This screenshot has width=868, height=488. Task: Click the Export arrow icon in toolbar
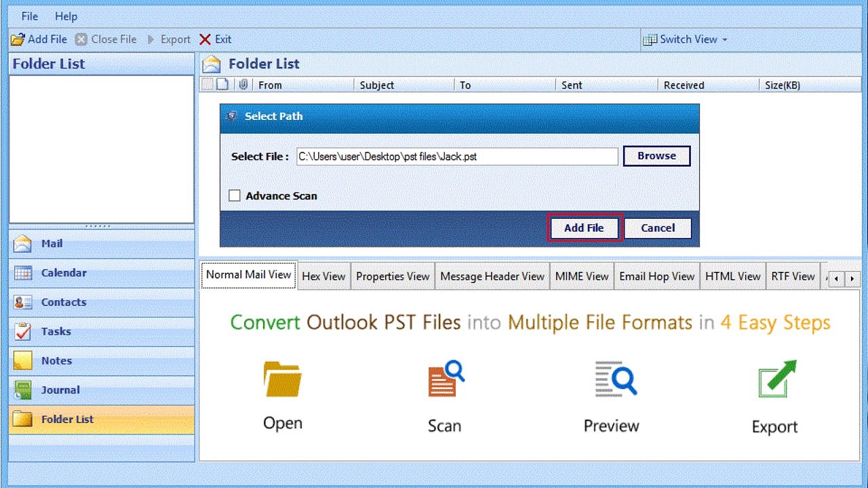151,39
